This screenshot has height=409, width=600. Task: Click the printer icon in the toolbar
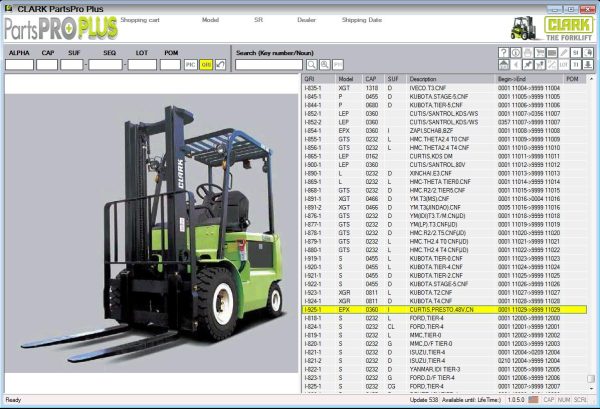[x=528, y=53]
